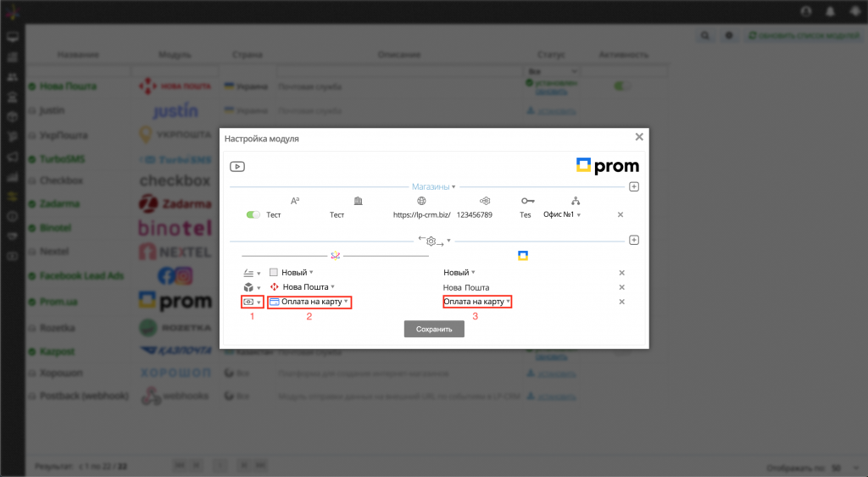
Task: Delete the Оплата на карту mapping row
Action: 621,302
